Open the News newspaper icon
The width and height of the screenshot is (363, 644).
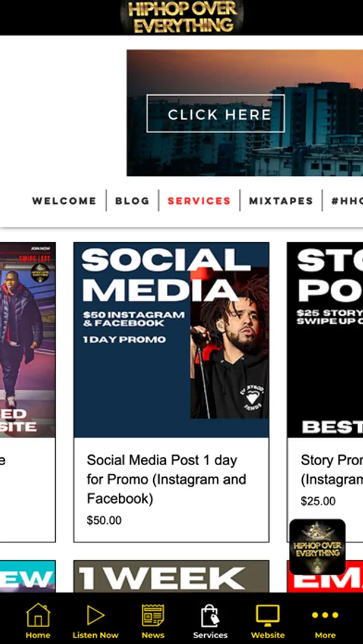tap(153, 615)
